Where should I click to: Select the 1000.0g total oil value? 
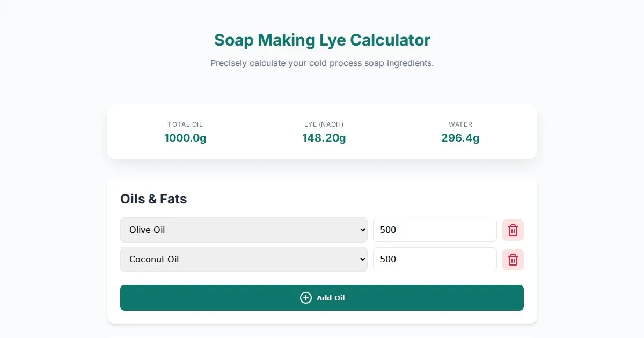185,138
